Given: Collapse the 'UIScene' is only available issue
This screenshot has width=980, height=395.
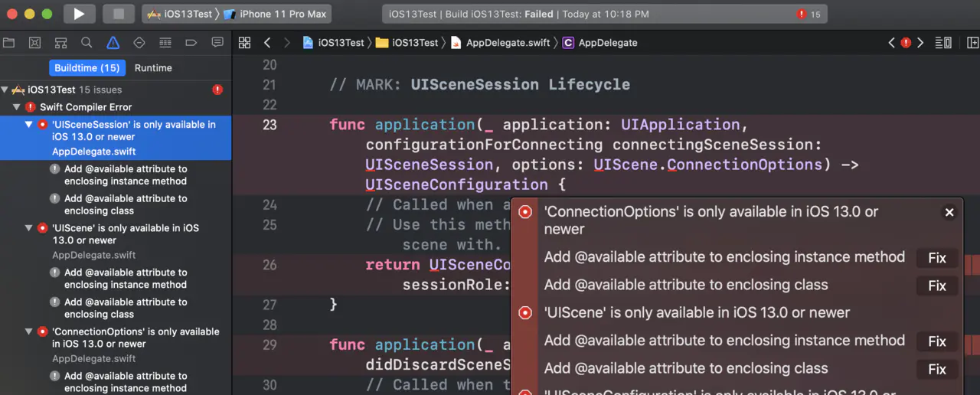Looking at the screenshot, I should (29, 228).
